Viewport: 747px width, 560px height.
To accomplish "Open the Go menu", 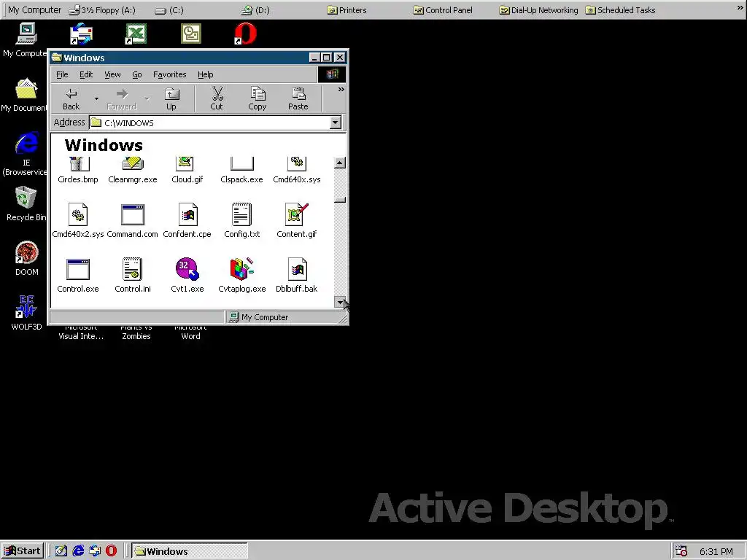I will 137,74.
